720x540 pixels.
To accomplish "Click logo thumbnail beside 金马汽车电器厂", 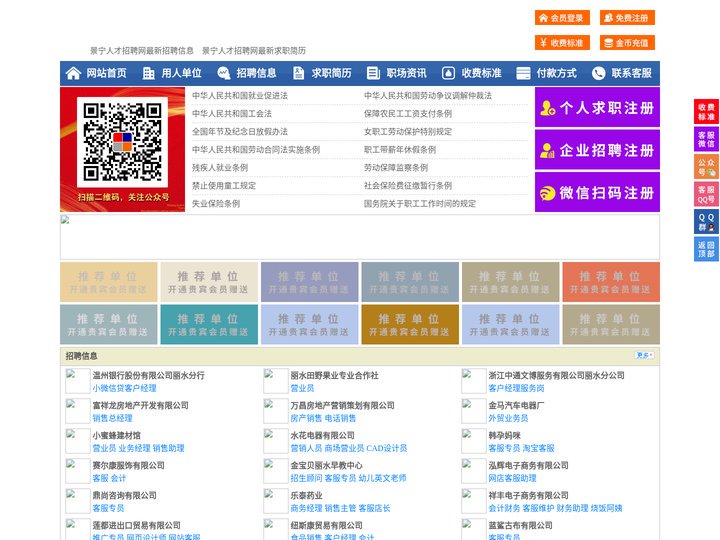I will 473,411.
